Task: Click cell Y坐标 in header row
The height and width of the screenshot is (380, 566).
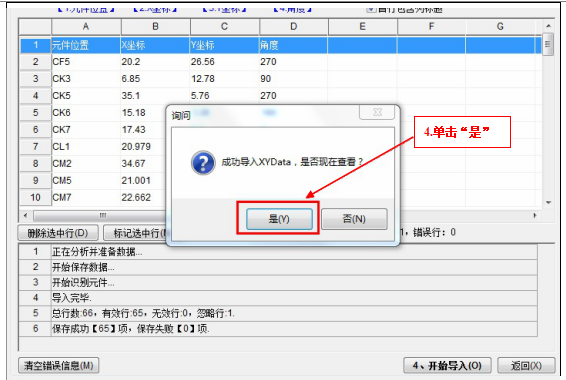Action: click(224, 45)
